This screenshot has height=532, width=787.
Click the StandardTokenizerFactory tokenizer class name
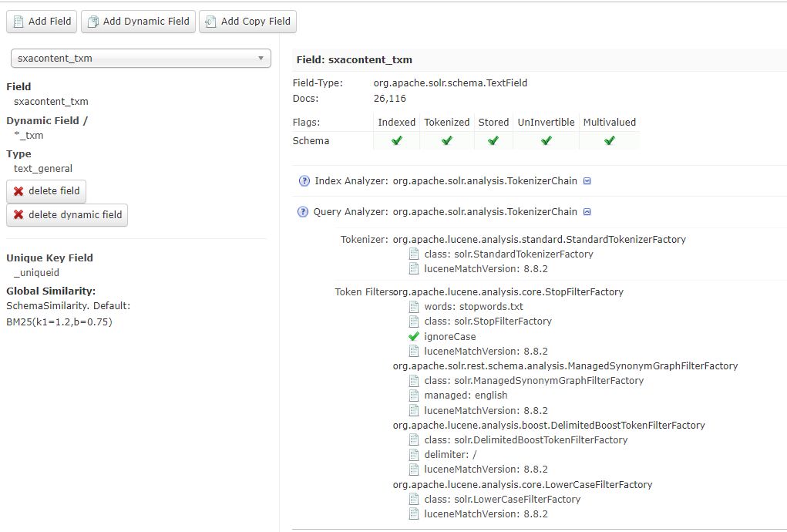(x=539, y=239)
